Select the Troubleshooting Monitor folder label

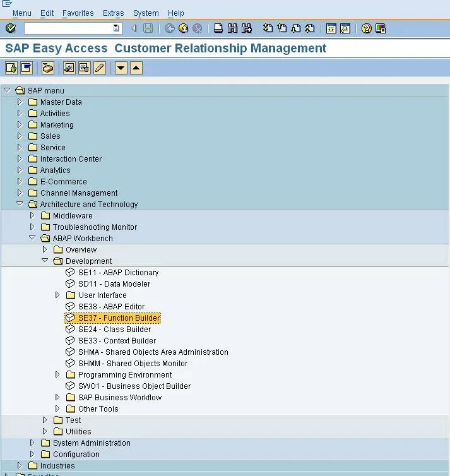[95, 227]
